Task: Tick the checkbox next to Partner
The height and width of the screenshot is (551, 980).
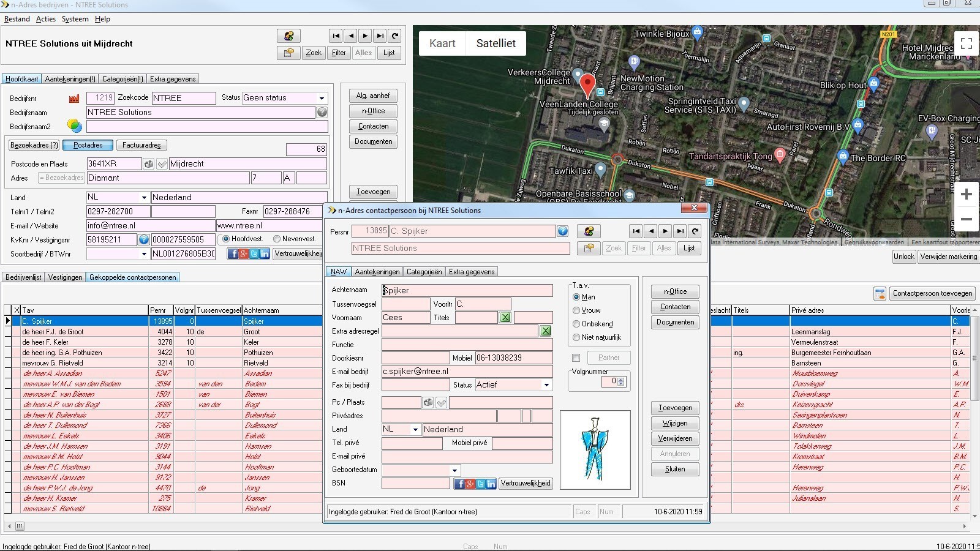Action: pyautogui.click(x=576, y=358)
